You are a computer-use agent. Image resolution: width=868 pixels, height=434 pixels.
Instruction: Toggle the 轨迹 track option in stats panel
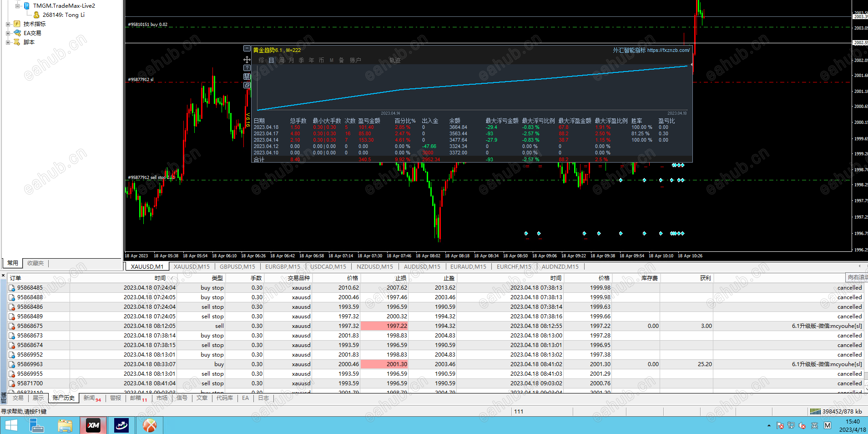tap(395, 60)
